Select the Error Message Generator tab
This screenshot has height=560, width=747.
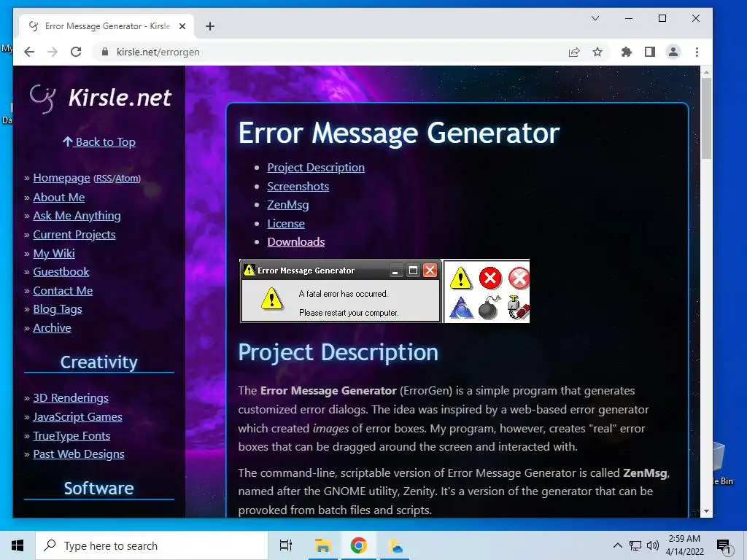coord(107,26)
